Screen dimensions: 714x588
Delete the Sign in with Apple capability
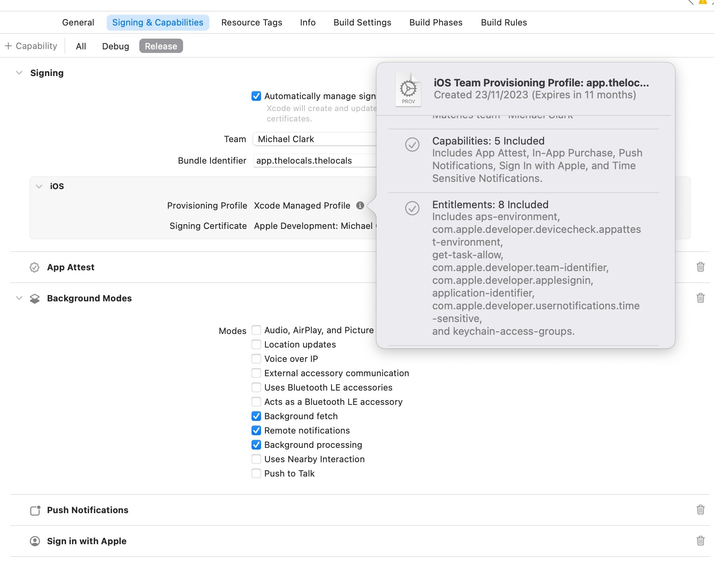pos(700,541)
